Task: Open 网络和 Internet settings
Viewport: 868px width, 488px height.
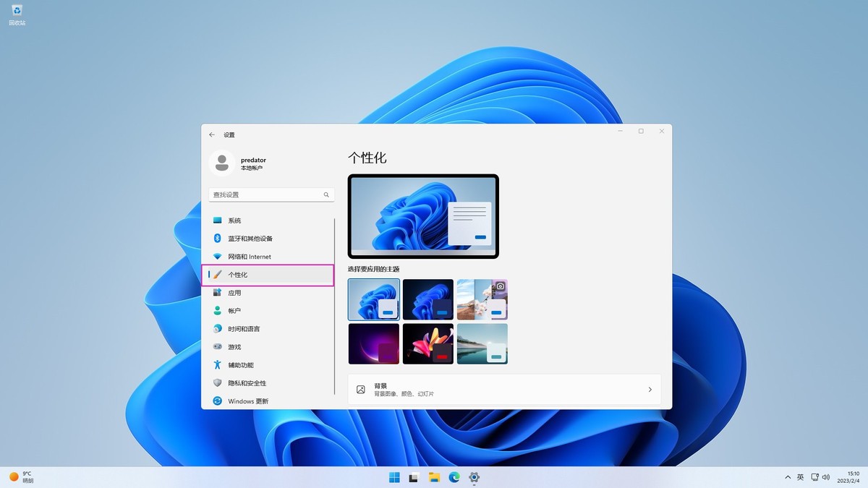Action: [x=250, y=256]
